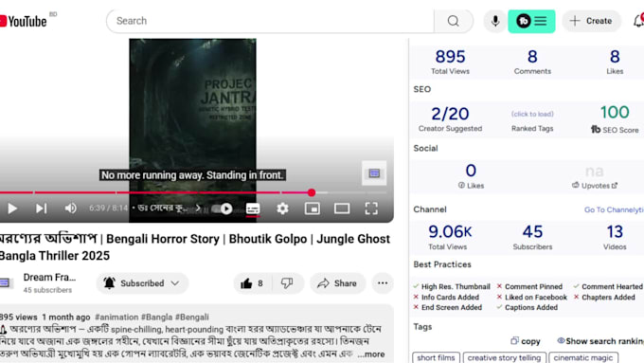Play the video

point(12,209)
